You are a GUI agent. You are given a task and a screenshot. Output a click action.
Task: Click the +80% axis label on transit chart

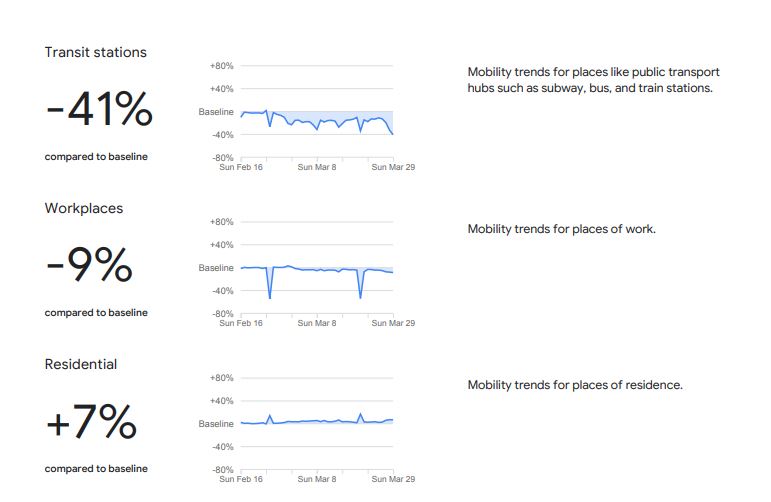(221, 66)
